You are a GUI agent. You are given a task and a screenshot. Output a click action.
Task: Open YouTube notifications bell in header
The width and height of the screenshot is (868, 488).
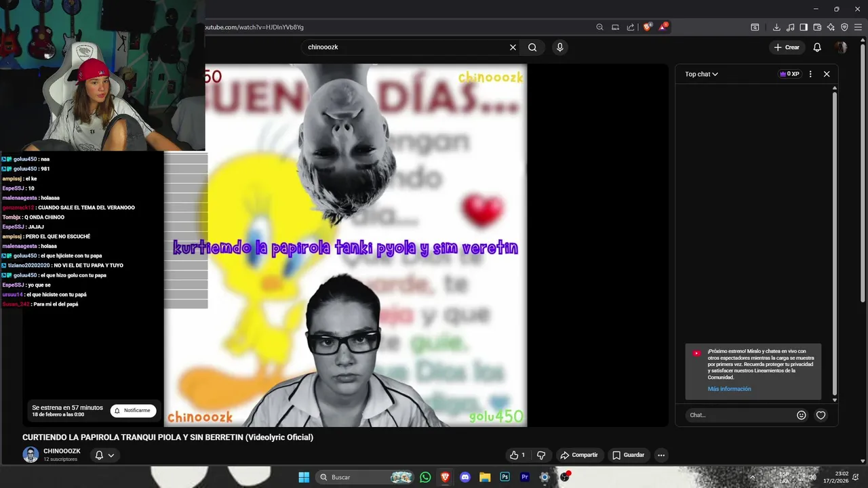click(817, 47)
